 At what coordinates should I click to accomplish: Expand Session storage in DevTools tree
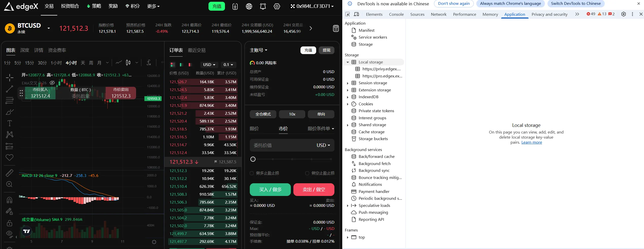pos(348,83)
